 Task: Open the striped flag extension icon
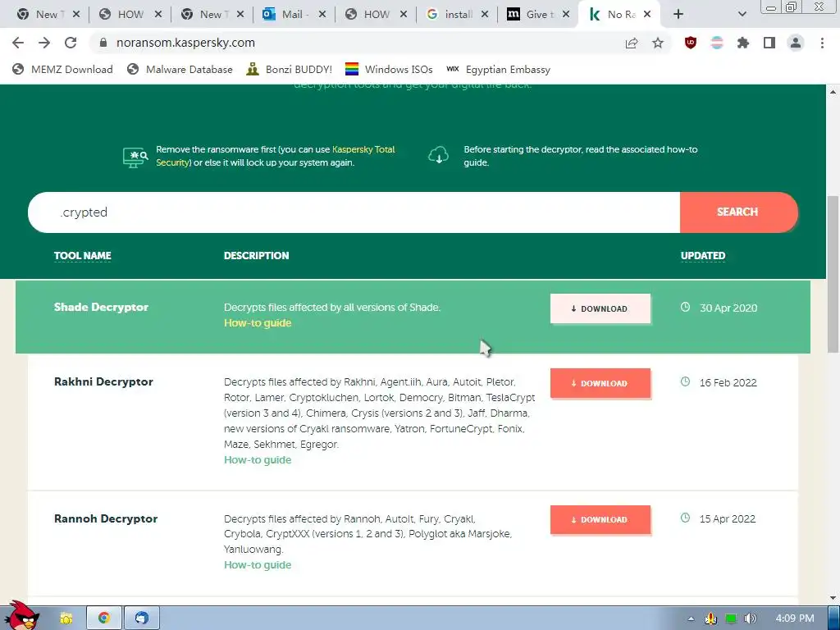pos(717,43)
